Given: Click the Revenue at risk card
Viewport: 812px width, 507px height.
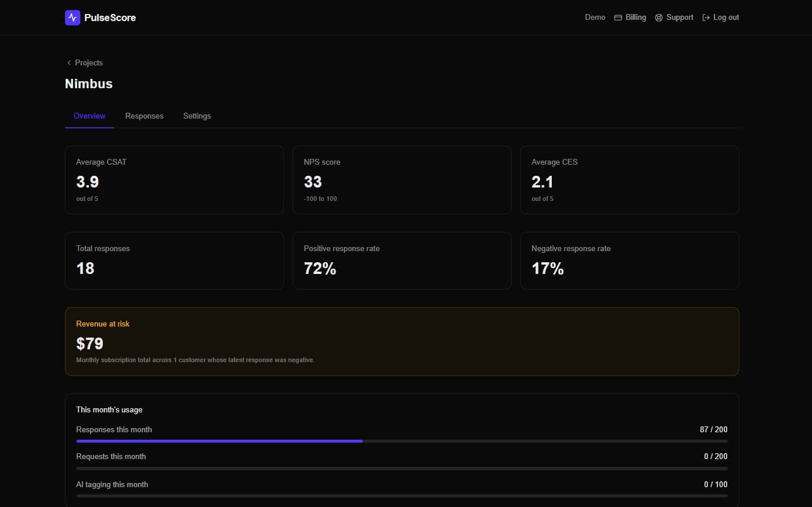Looking at the screenshot, I should [402, 341].
